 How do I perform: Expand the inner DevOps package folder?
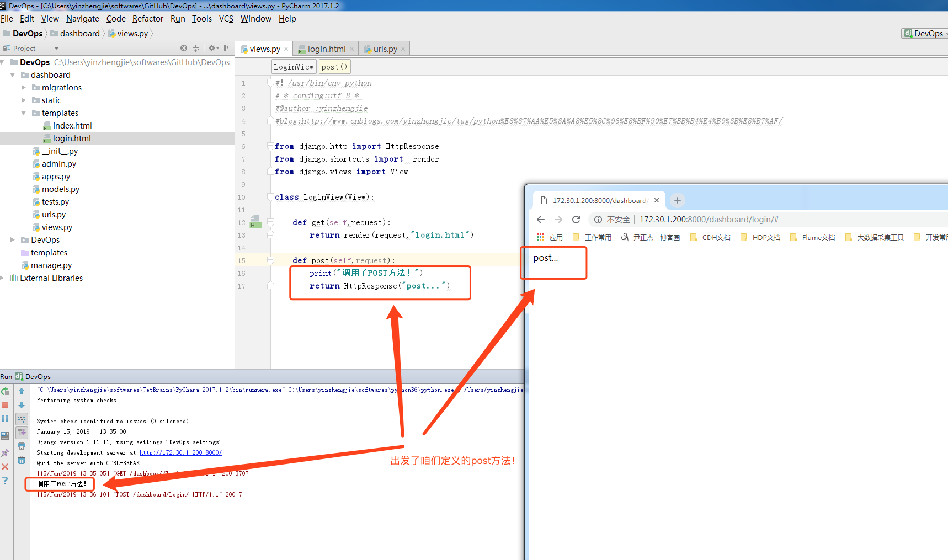click(x=13, y=240)
